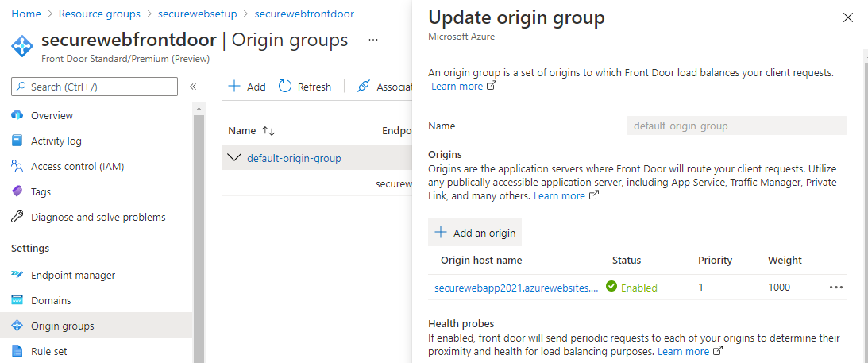
Task: Click Learn more in Origins section
Action: 565,196
